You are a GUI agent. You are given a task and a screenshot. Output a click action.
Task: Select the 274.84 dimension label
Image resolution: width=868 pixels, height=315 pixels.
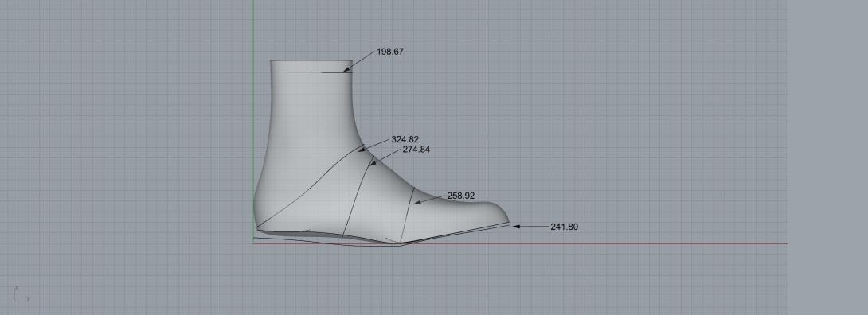coord(416,150)
